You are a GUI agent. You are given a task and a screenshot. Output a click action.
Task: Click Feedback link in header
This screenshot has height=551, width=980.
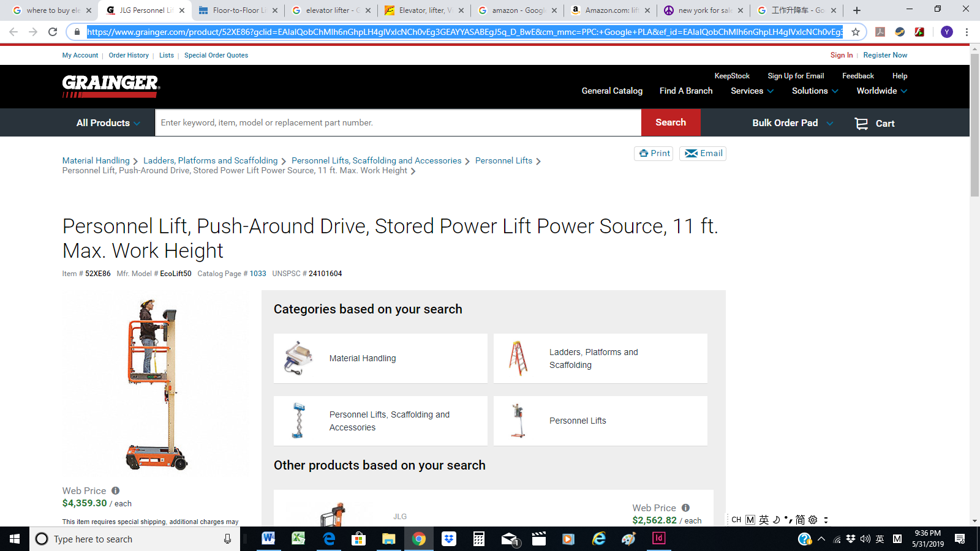point(858,76)
